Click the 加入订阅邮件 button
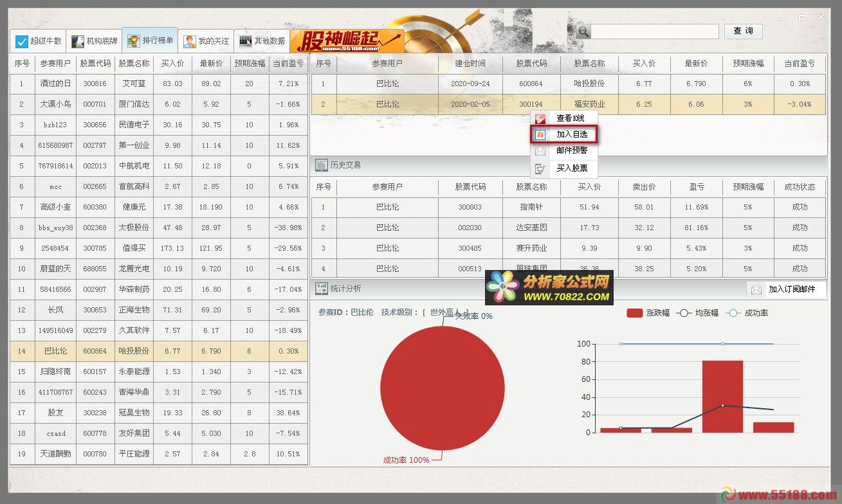 tap(786, 289)
